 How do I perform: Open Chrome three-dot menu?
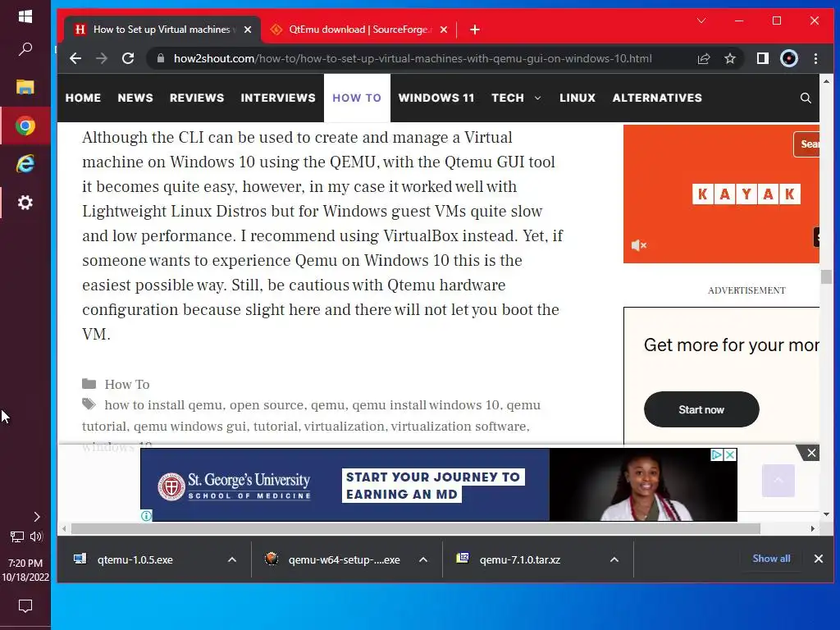pyautogui.click(x=815, y=58)
